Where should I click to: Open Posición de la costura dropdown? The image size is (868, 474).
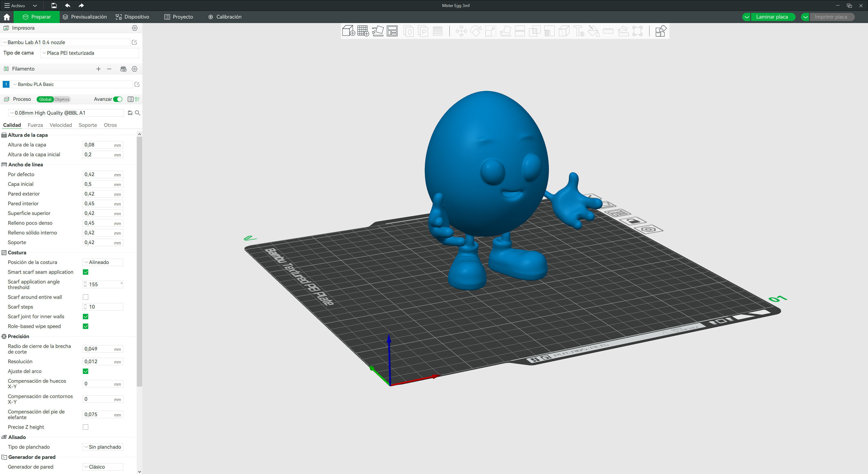click(x=103, y=262)
